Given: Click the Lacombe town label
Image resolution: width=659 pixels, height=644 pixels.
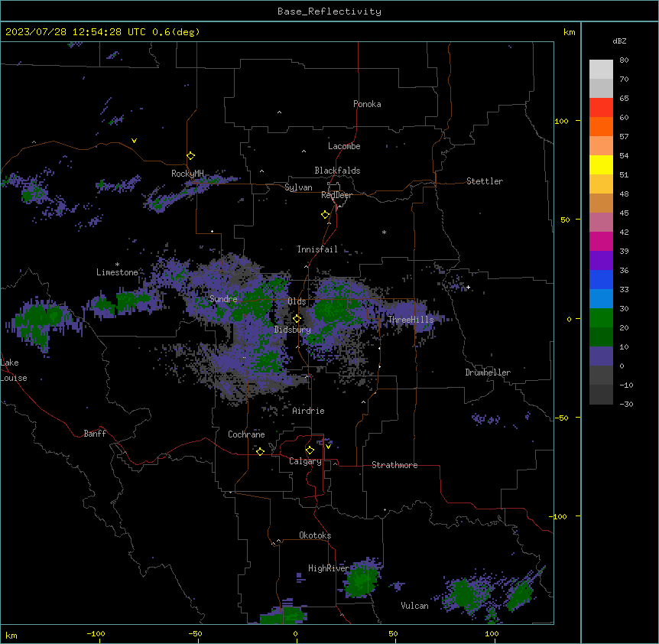Looking at the screenshot, I should coord(344,146).
